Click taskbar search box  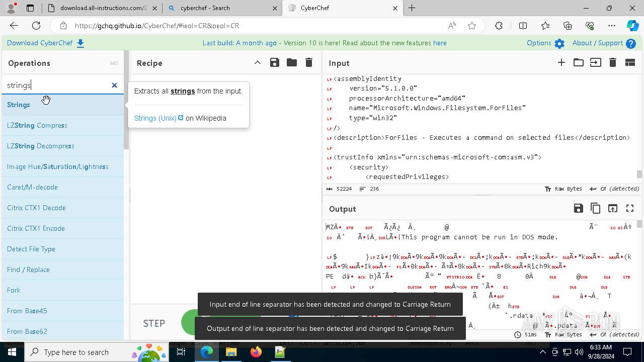[96, 352]
